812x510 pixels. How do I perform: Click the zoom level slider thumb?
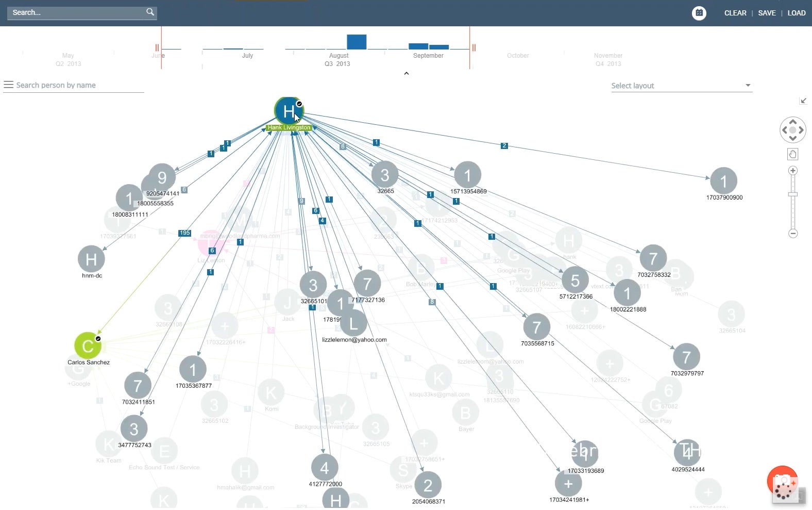(793, 194)
